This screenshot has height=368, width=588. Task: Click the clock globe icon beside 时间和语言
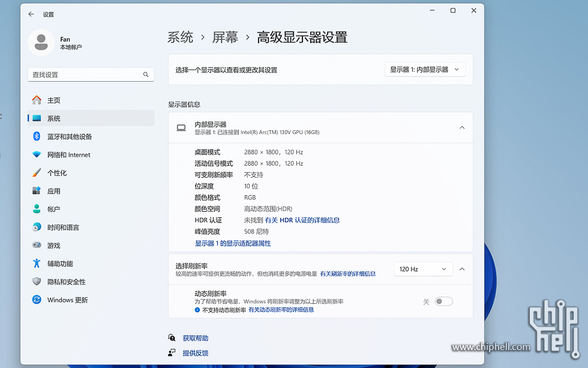(x=37, y=227)
